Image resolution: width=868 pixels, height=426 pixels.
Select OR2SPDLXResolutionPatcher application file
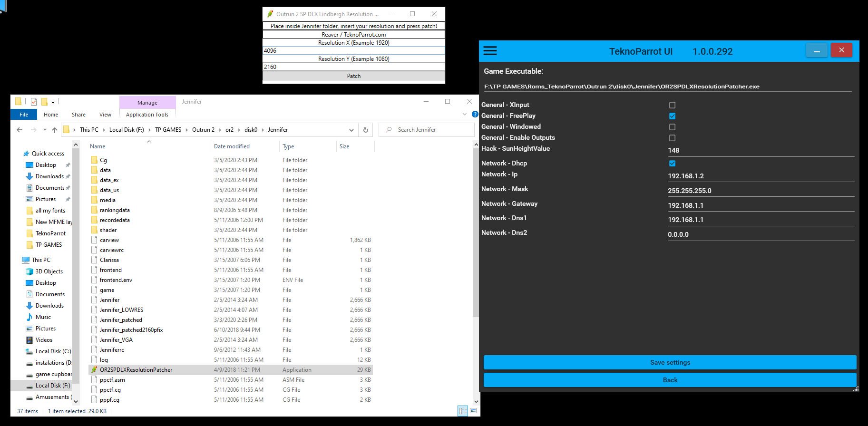136,370
